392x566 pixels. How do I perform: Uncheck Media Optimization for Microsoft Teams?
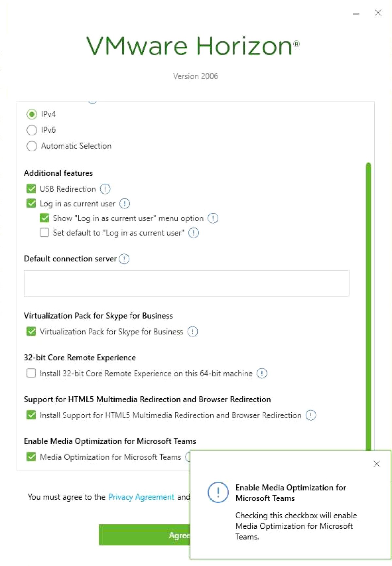[x=31, y=457]
